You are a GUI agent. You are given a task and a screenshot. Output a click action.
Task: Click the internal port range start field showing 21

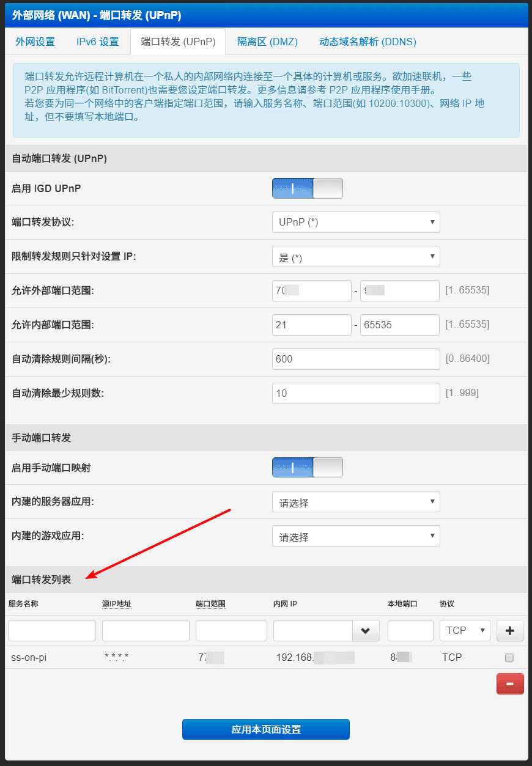click(312, 325)
